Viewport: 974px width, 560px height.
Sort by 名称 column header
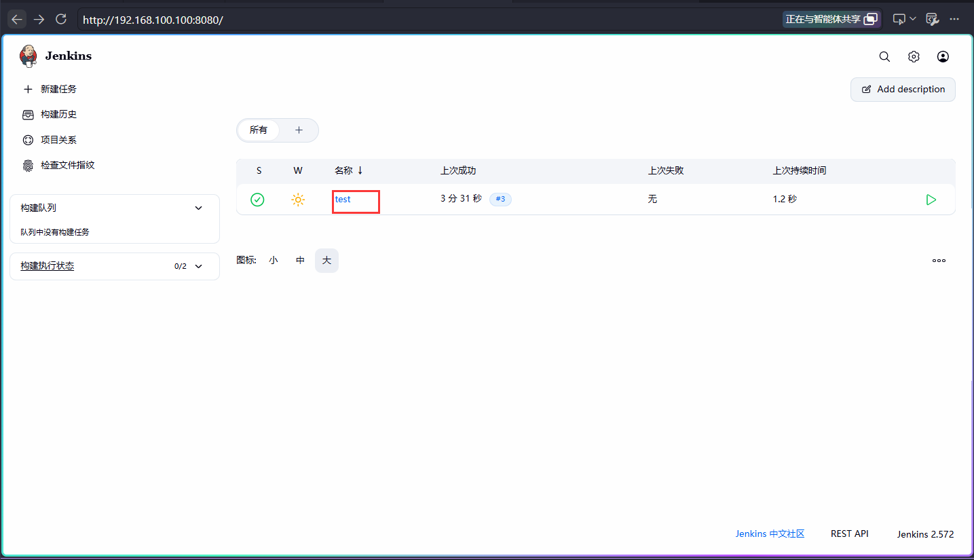tap(349, 170)
